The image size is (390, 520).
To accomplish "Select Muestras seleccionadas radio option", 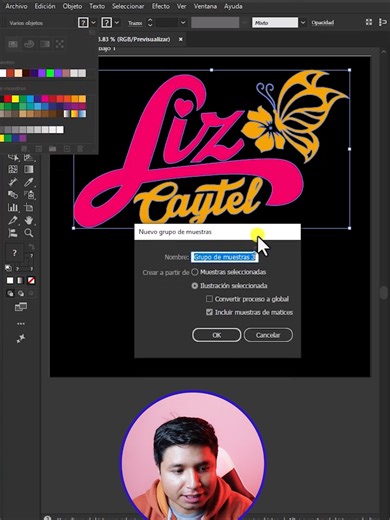I will (x=195, y=272).
